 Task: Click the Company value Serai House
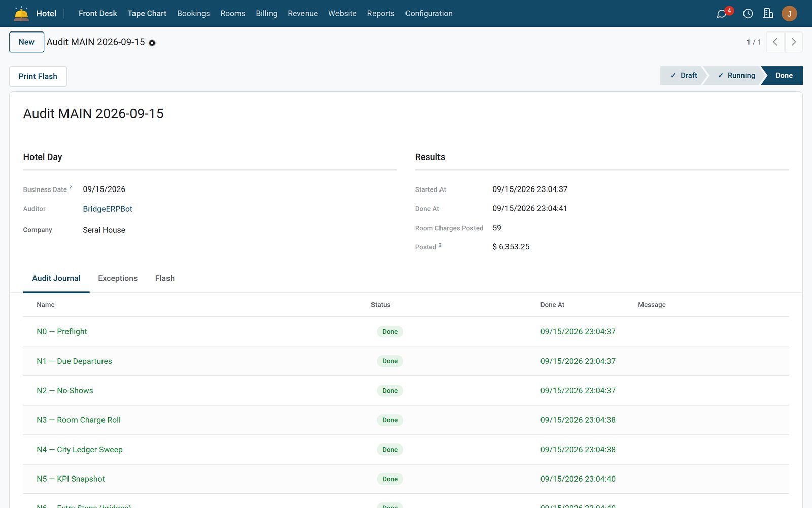[x=104, y=230]
